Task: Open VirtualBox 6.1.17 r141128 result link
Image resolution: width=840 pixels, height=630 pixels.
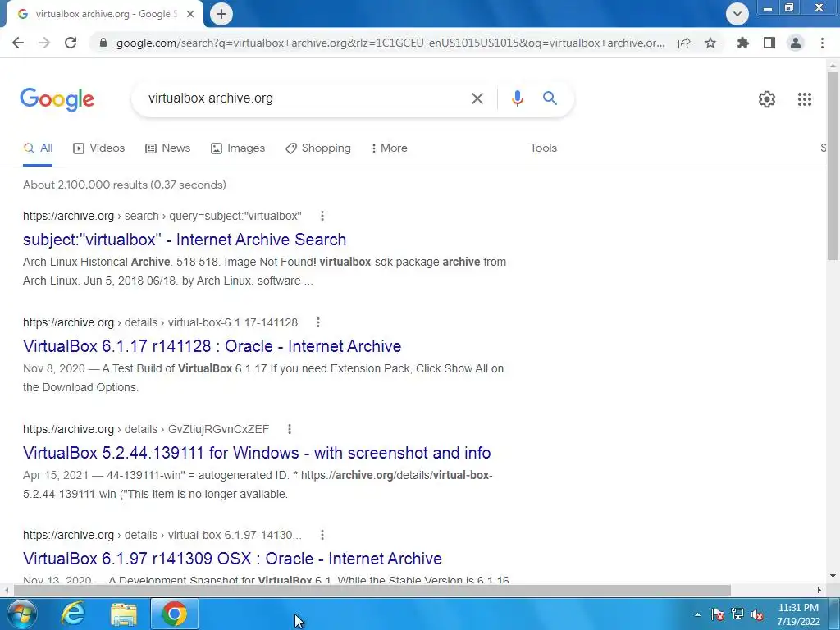Action: pos(212,346)
